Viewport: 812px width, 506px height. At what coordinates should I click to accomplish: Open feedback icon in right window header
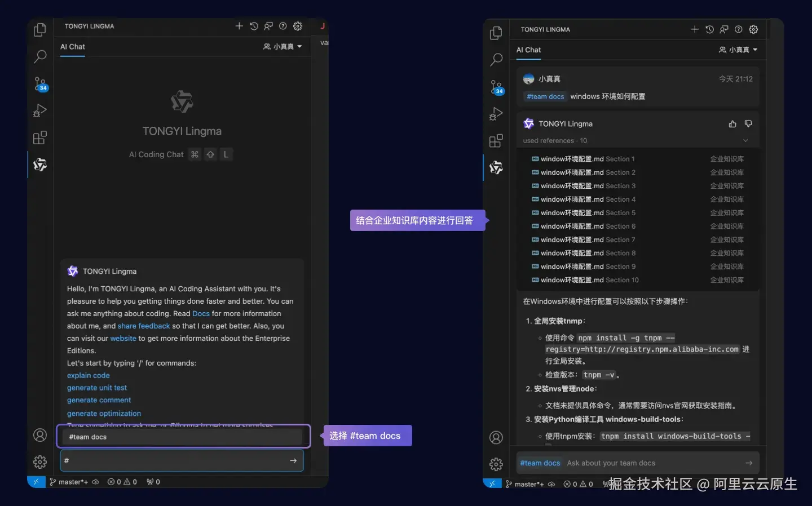tap(724, 29)
